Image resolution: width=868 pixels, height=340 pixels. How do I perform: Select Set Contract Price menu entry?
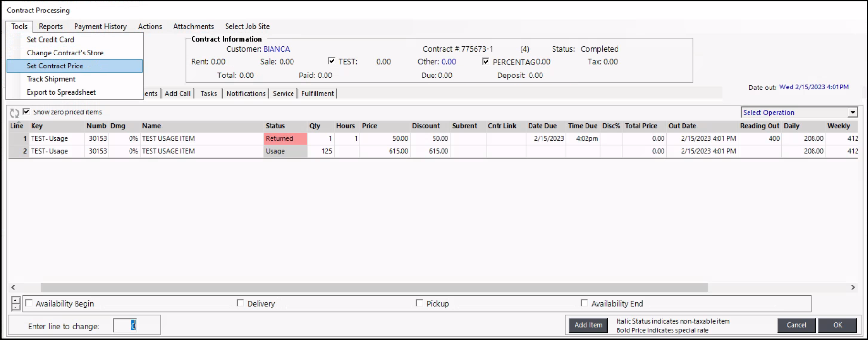(x=55, y=66)
